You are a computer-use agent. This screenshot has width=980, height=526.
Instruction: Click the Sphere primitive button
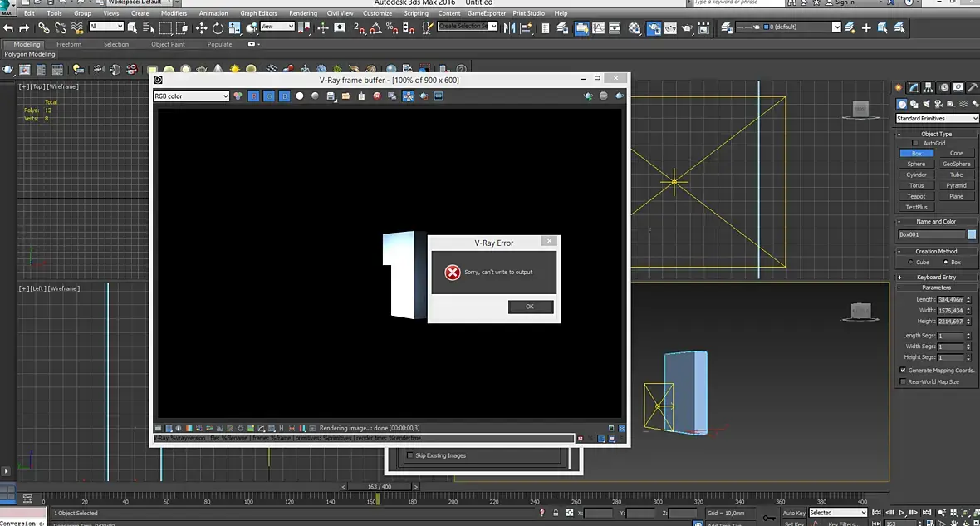pyautogui.click(x=916, y=164)
